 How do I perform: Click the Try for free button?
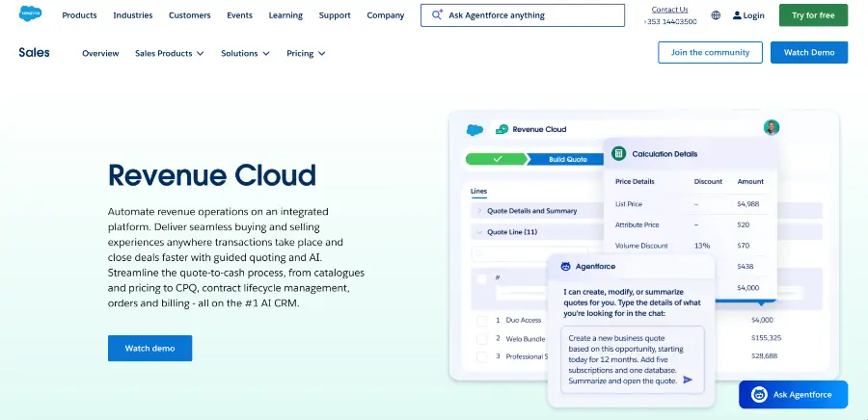click(x=813, y=14)
